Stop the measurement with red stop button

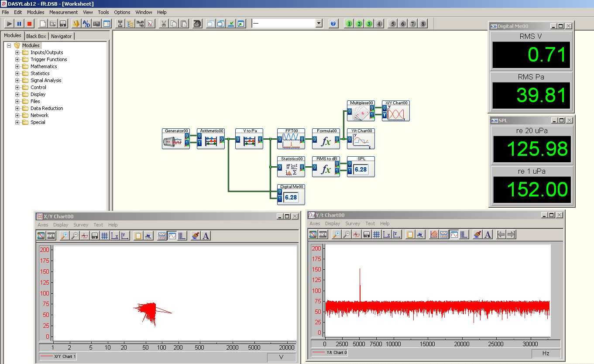pos(30,24)
